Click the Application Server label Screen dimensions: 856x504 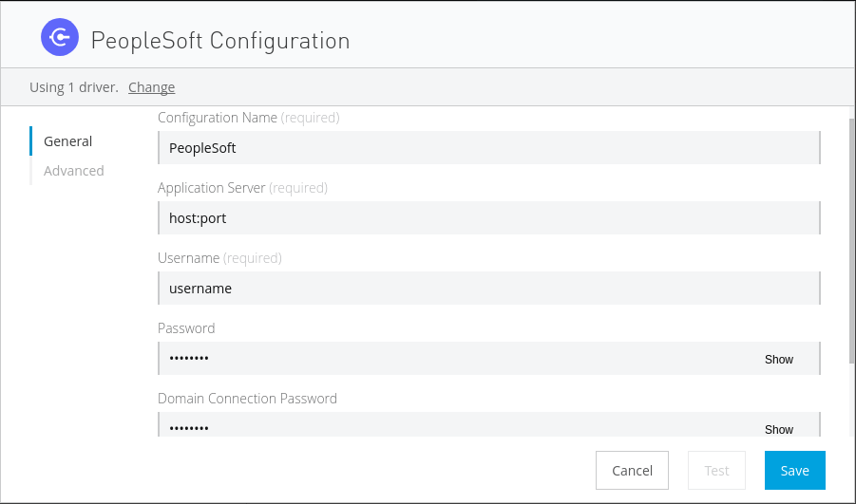212,188
